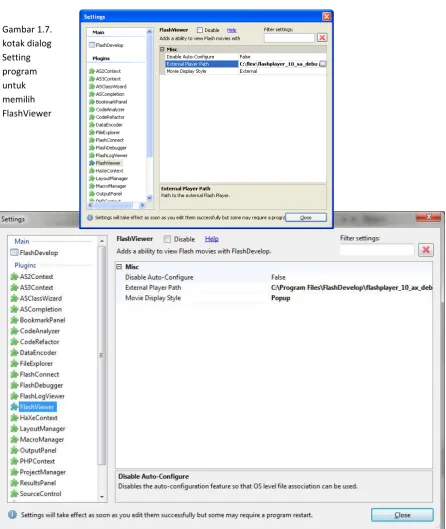Image resolution: width=446 pixels, height=529 pixels.
Task: Click plugin list scroll-up arrow, lower window
Action: coord(102,241)
